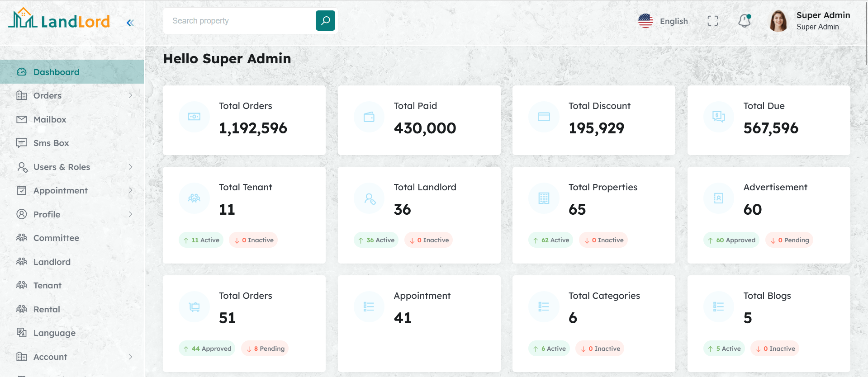Focus the Search property field
This screenshot has width=868, height=377.
239,21
